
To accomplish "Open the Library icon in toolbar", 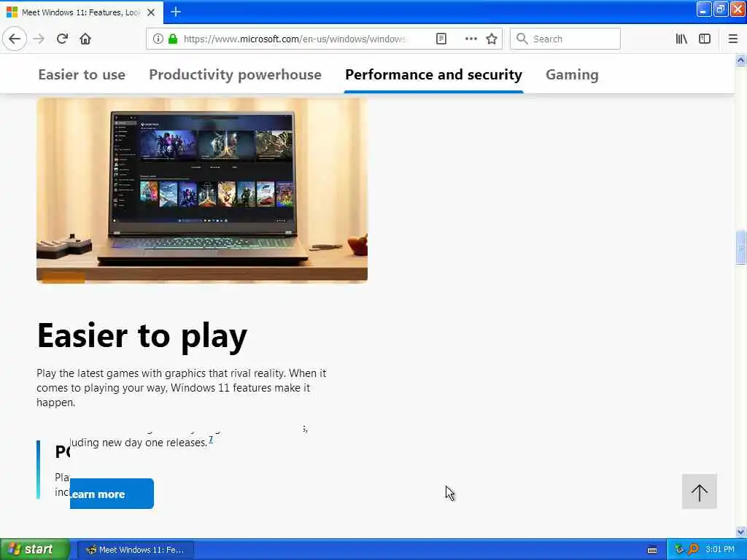I will point(681,39).
